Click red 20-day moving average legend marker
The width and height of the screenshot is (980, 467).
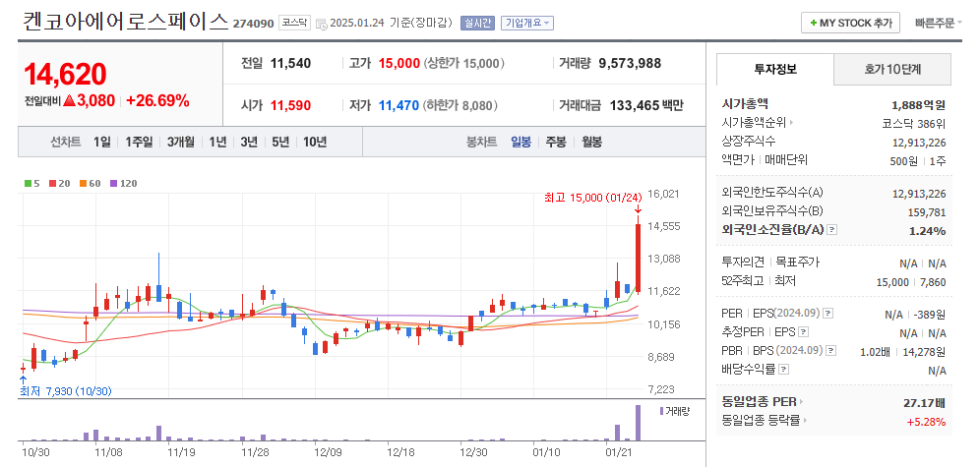click(52, 184)
